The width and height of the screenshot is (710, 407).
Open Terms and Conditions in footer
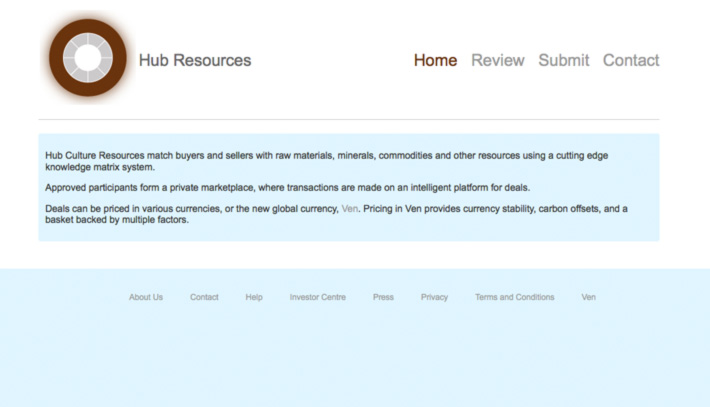514,297
